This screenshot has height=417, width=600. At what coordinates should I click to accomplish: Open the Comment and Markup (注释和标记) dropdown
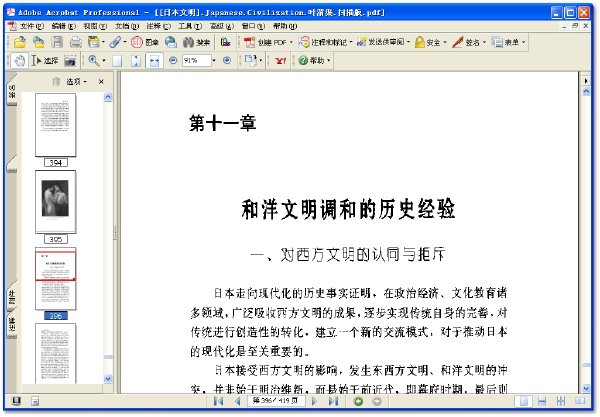326,42
